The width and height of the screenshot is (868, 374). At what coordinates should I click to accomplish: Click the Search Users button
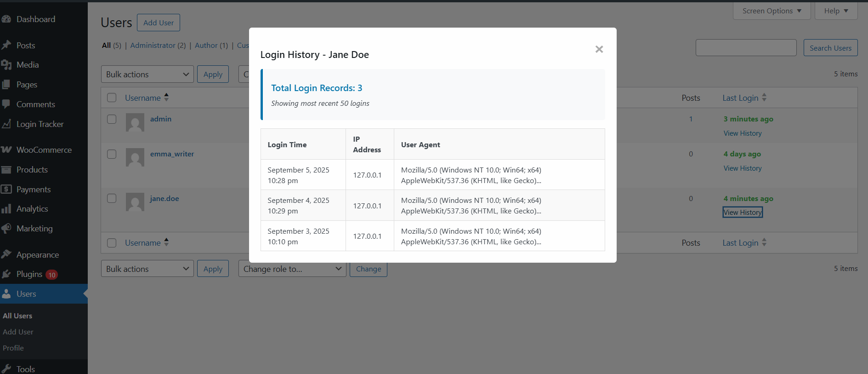point(830,47)
